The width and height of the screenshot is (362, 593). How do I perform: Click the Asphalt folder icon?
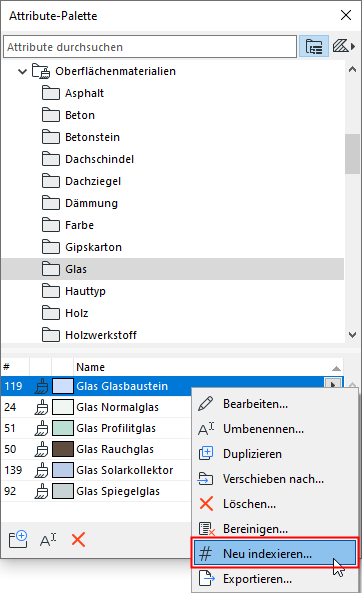coord(51,93)
